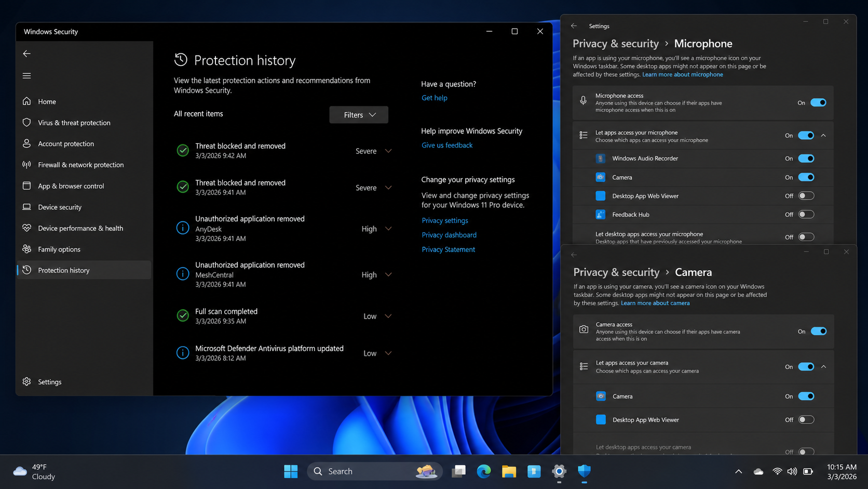The width and height of the screenshot is (868, 489).
Task: Toggle Let apps access your camera
Action: tap(806, 367)
